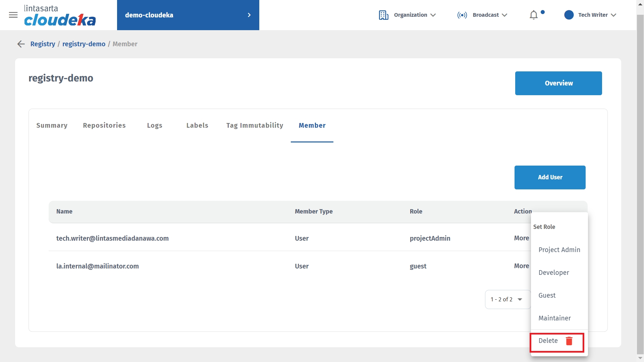The width and height of the screenshot is (644, 362).
Task: Click the Tech Writer avatar circle
Action: (x=569, y=15)
